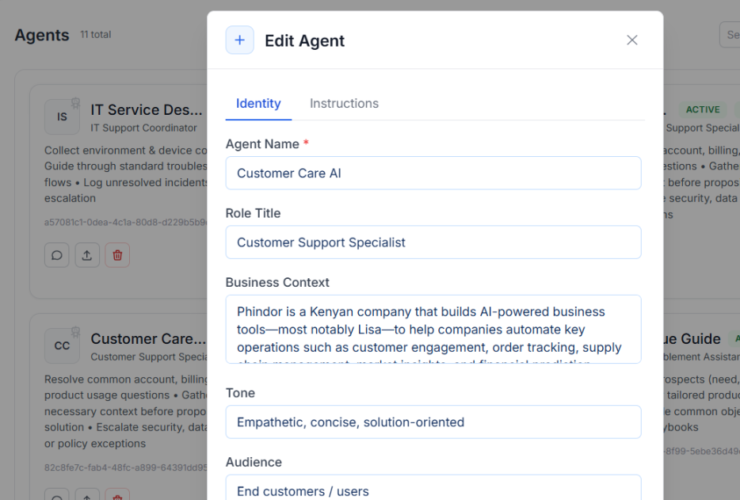
Task: Focus the Role Title text field
Action: point(433,242)
